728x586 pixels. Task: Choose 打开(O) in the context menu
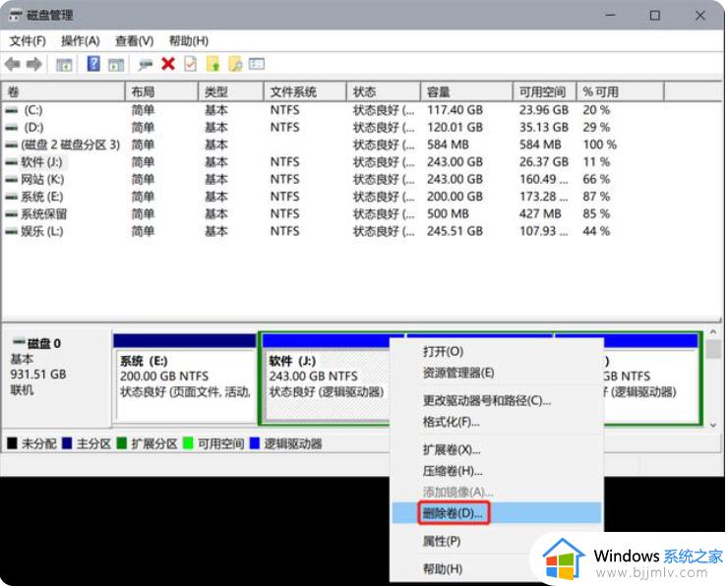497,351
